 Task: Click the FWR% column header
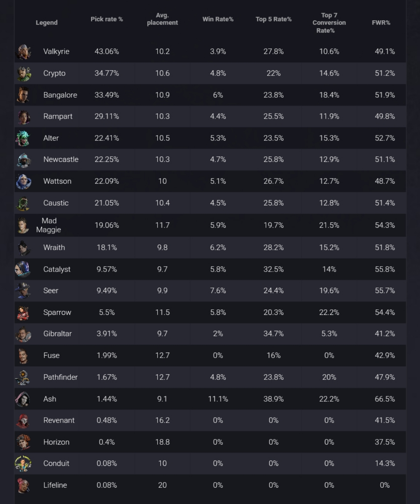pyautogui.click(x=381, y=23)
